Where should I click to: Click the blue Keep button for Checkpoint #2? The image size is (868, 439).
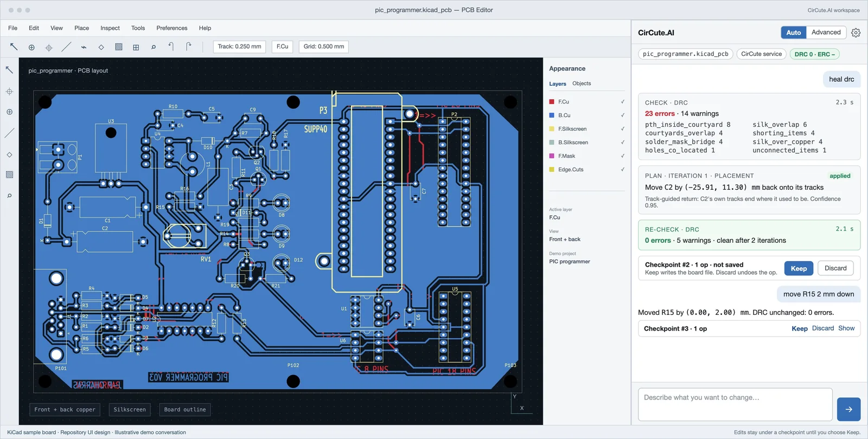pyautogui.click(x=799, y=268)
